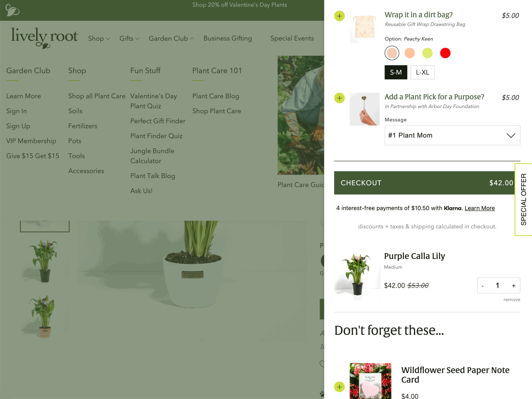Open Business Gifting menu item
Screen dimensions: 532x399
pos(228,38)
